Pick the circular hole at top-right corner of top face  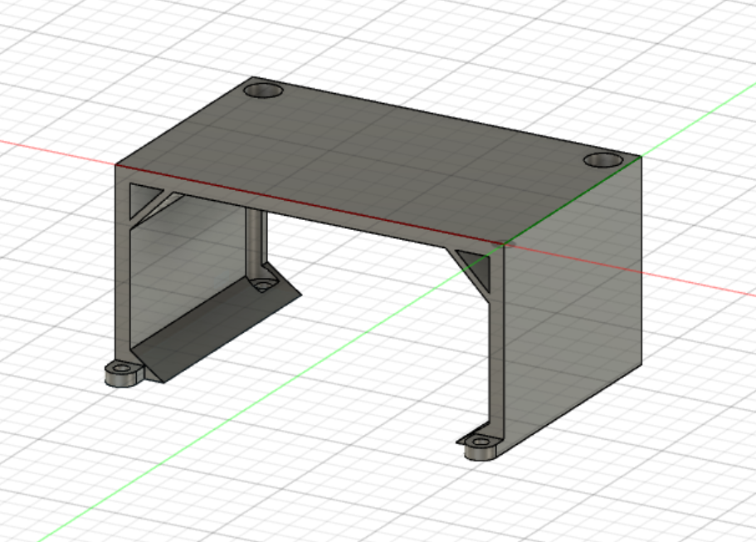pyautogui.click(x=602, y=160)
